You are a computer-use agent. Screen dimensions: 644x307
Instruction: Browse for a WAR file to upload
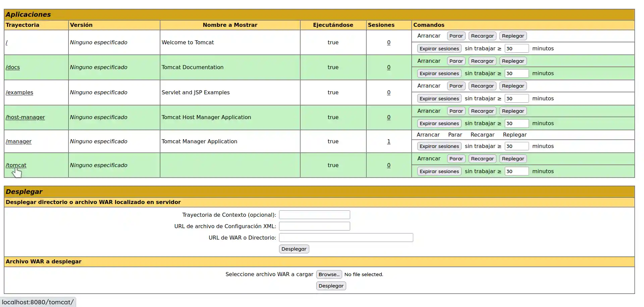(x=329, y=274)
